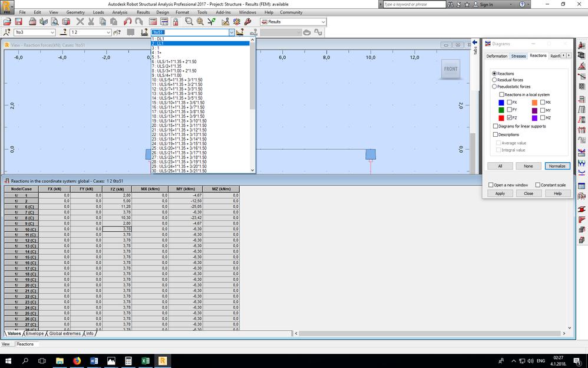The height and width of the screenshot is (368, 588).
Task: Open the Results layout dropdown
Action: click(323, 22)
